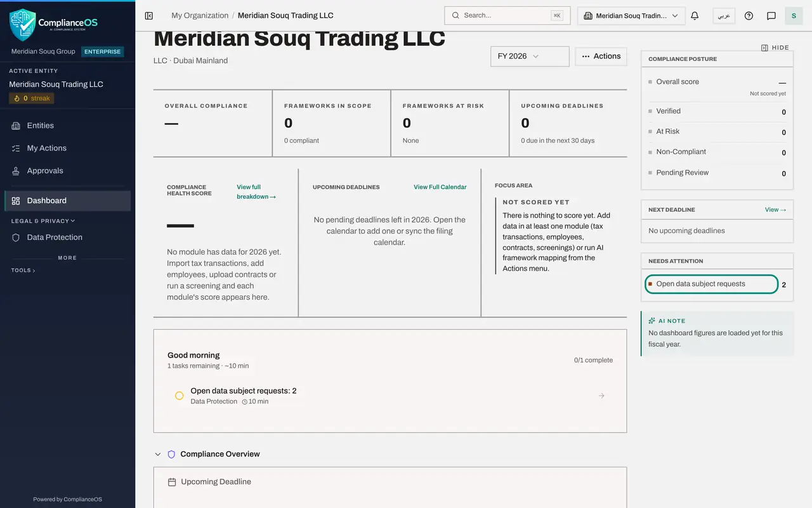Screen dimensions: 812x508
Task: Click the Upcoming Deadlines stat card
Action: tap(568, 123)
